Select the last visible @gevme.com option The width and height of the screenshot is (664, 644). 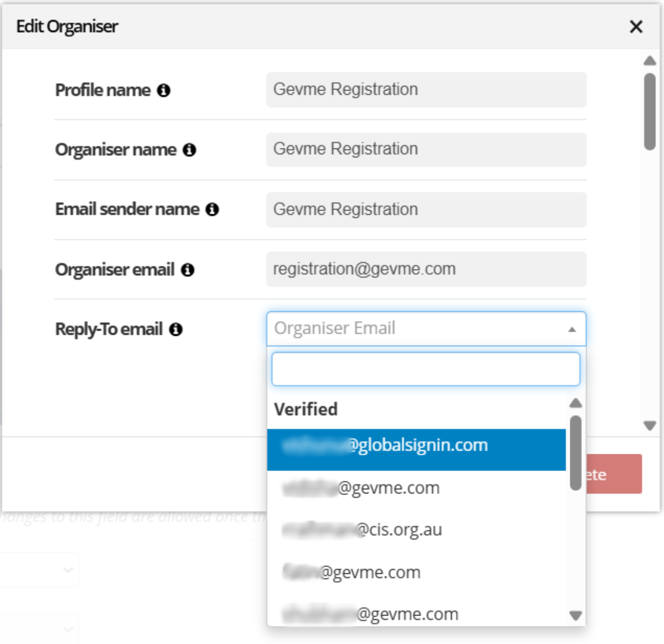[416, 613]
